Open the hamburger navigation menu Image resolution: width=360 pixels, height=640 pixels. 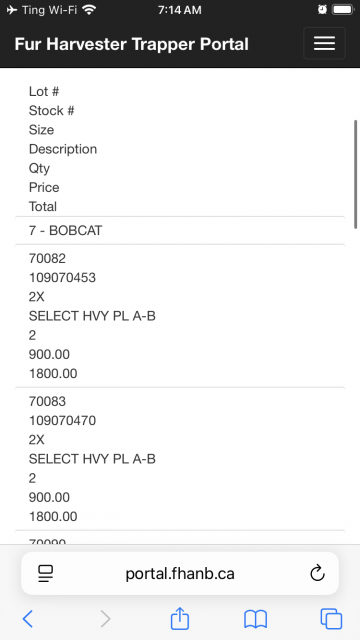pos(324,43)
